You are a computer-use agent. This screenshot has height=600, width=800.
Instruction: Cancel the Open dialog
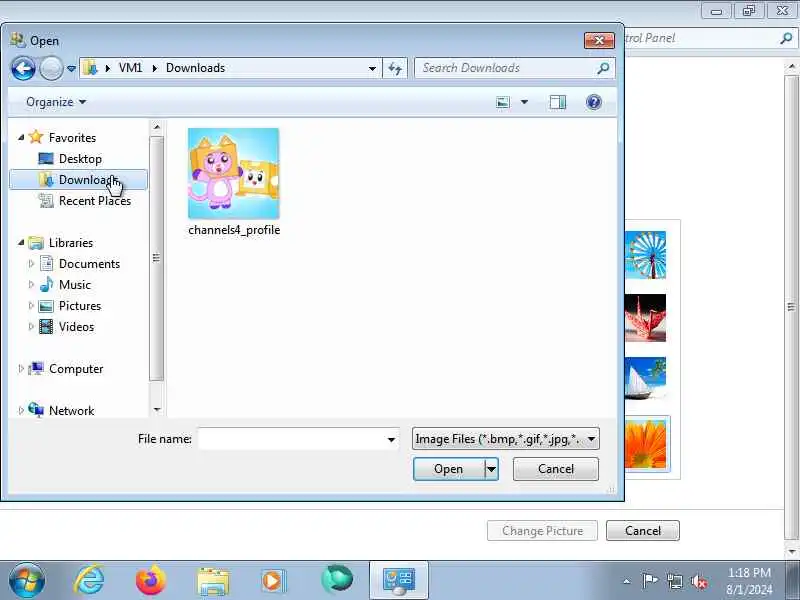click(556, 469)
